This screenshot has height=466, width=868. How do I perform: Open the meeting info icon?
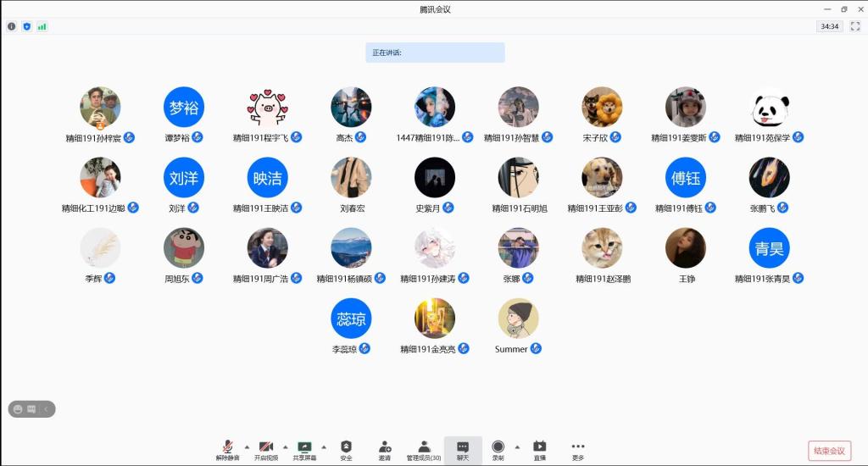[x=12, y=26]
